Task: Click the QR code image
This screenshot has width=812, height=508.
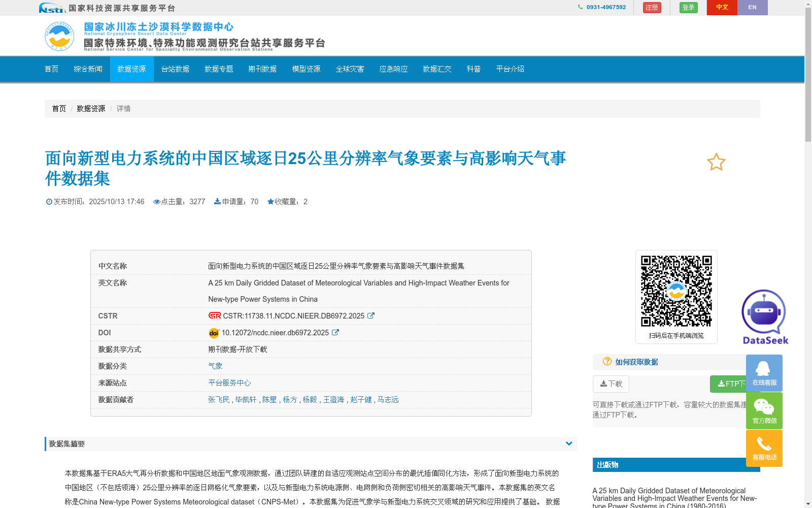Action: click(676, 291)
